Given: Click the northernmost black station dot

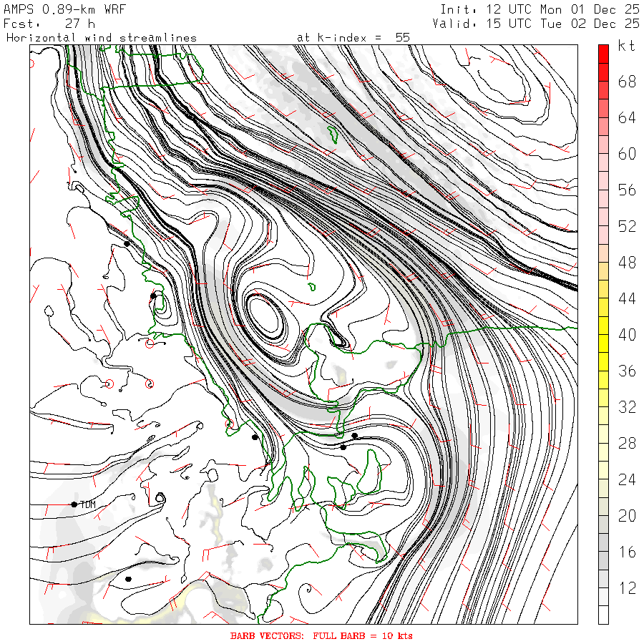Looking at the screenshot, I should [x=127, y=243].
